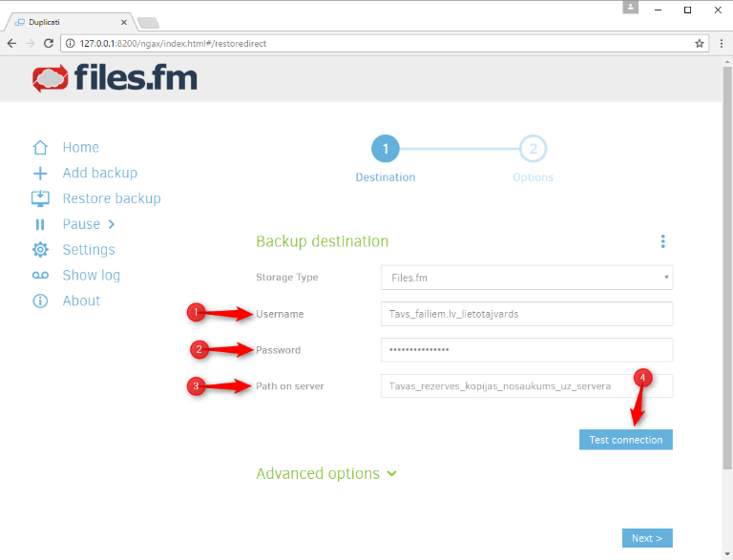Open the Storage Type dropdown
733x560 pixels.
(527, 278)
